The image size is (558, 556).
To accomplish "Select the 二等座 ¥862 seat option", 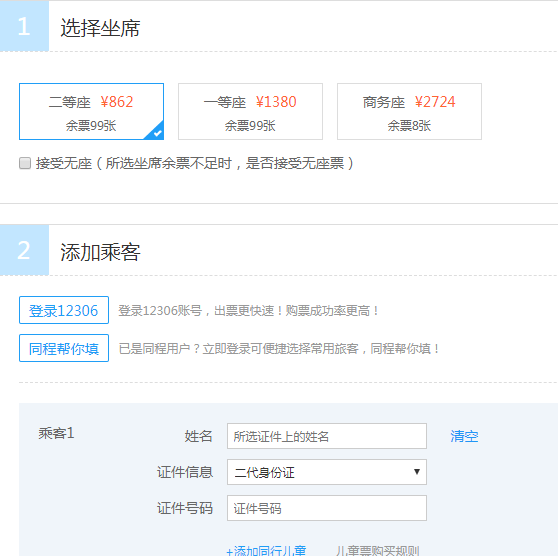I will tap(91, 111).
